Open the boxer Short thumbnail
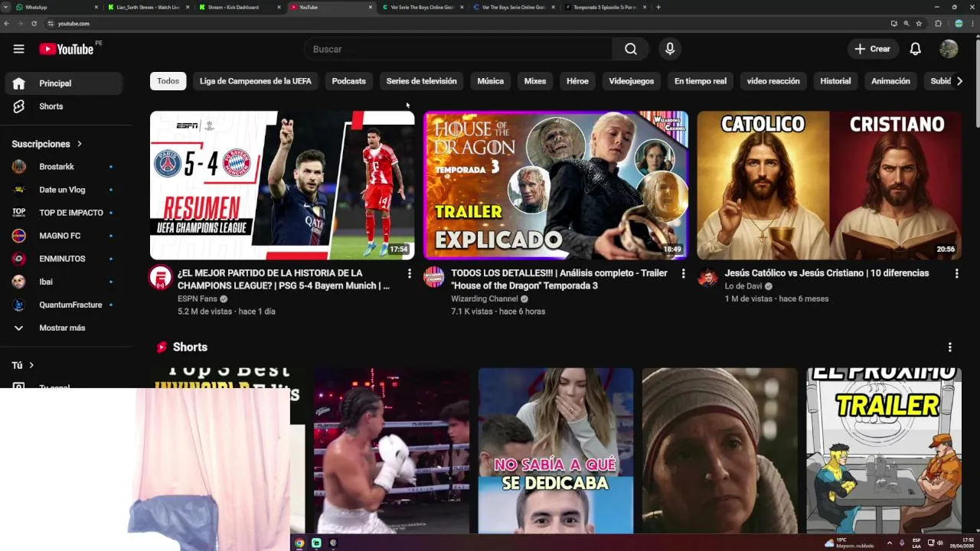This screenshot has width=980, height=551. coord(391,451)
